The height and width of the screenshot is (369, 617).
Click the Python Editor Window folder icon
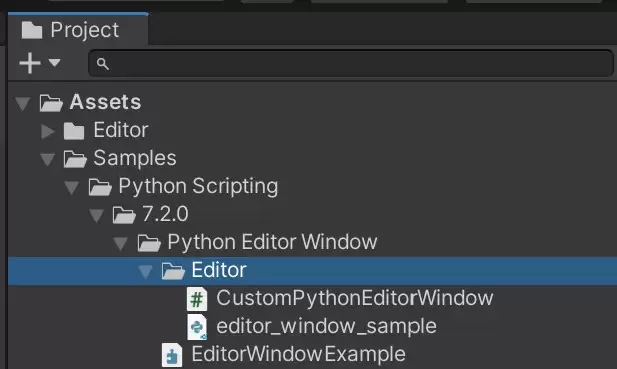pos(149,243)
